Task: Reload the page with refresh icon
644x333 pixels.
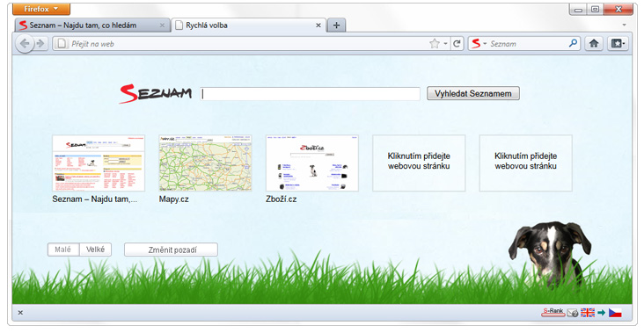Action: (x=457, y=44)
